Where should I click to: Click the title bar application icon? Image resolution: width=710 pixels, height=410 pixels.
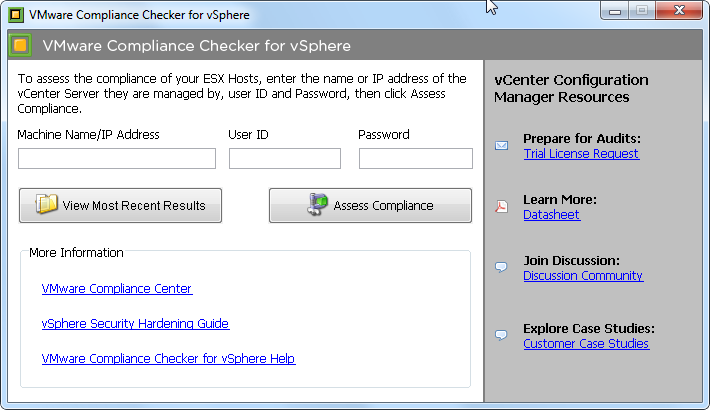pyautogui.click(x=16, y=15)
